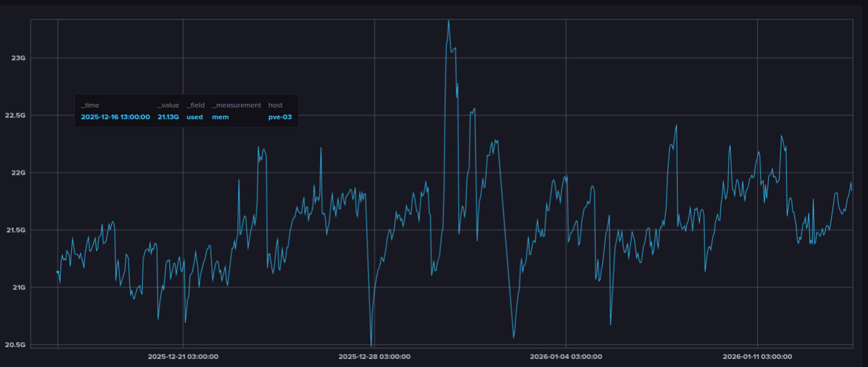Click the 2025-12-21 03:00:00 x-axis label
This screenshot has width=868, height=367.
183,356
